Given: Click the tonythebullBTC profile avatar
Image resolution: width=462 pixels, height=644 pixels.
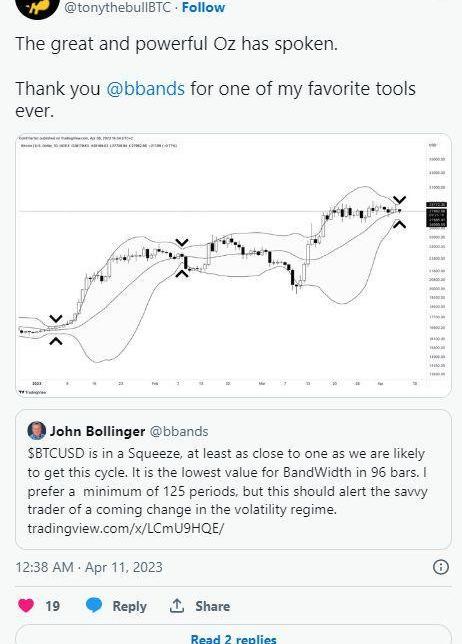Looking at the screenshot, I should (x=37, y=7).
